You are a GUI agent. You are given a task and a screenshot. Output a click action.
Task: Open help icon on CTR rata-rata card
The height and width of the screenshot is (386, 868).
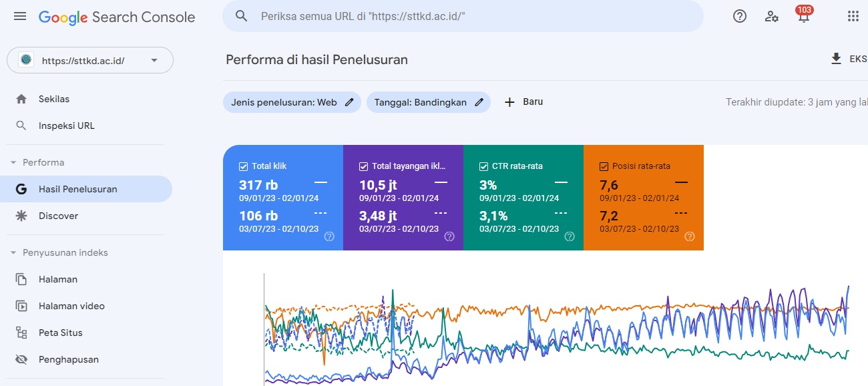570,236
